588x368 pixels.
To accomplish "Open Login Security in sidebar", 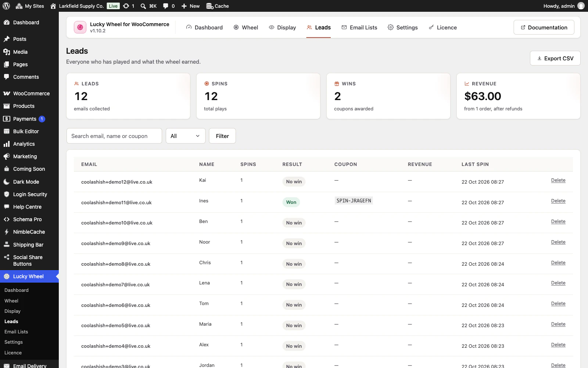I will coord(29,194).
